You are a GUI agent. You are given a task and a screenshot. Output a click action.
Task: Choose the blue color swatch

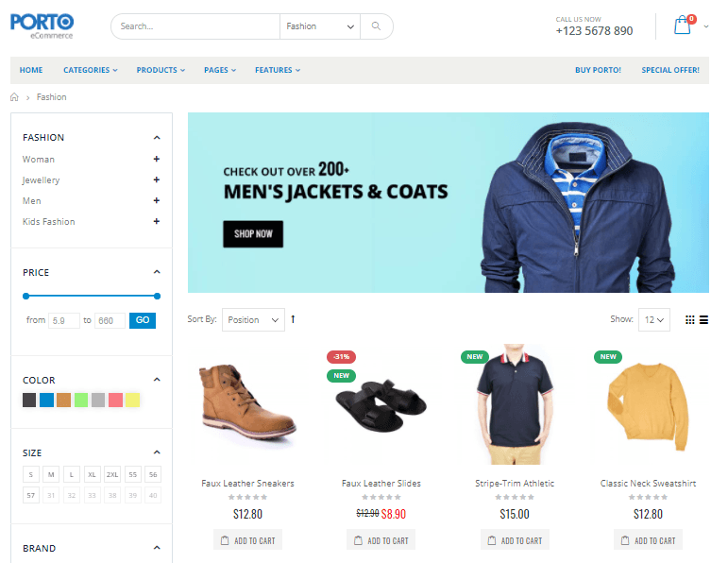pyautogui.click(x=46, y=400)
